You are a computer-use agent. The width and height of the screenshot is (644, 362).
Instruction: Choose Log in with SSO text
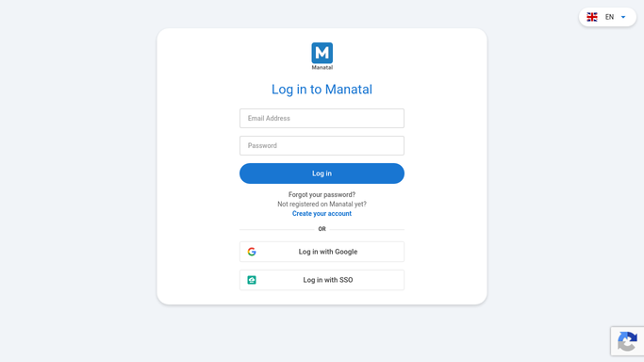328,280
